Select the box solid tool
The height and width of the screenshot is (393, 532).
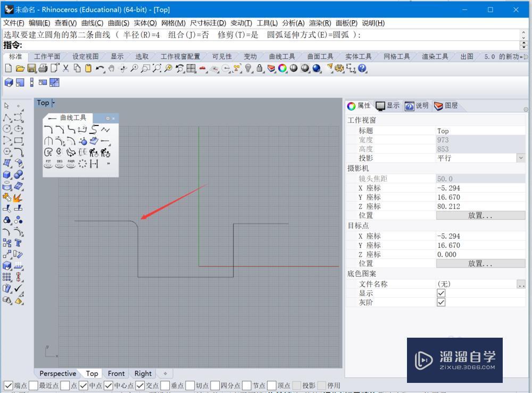(x=7, y=174)
